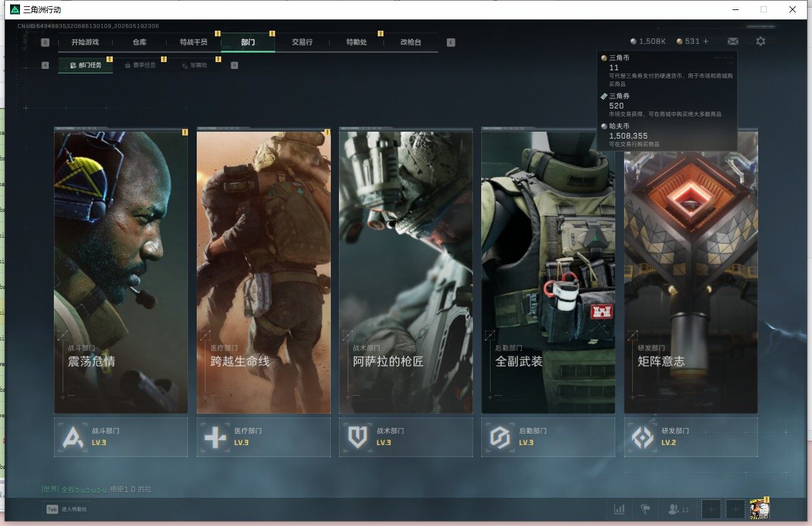Viewport: 812px width, 526px height.
Task: Go to the 特战干员 tab
Action: click(x=194, y=42)
